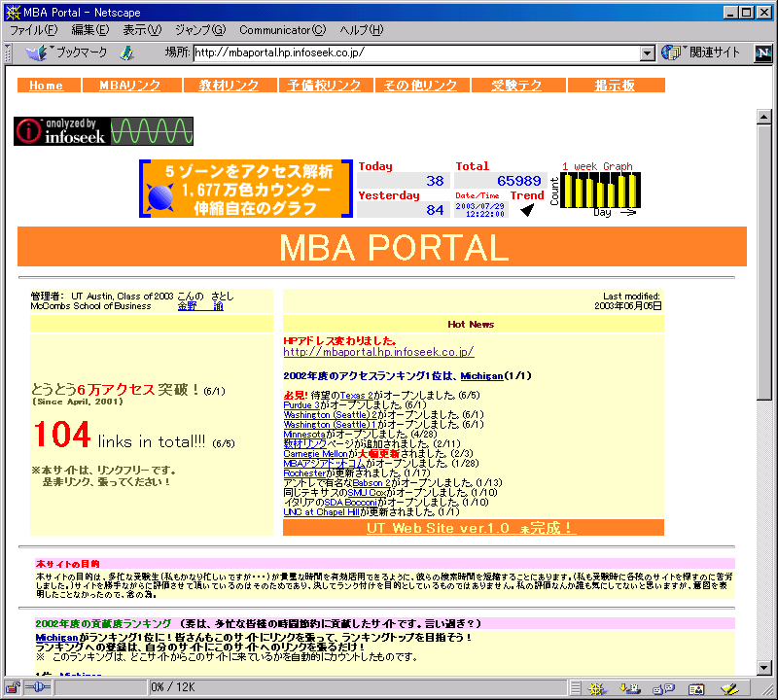Open the 掲示板 navigation tab
778x700 pixels.
617,86
